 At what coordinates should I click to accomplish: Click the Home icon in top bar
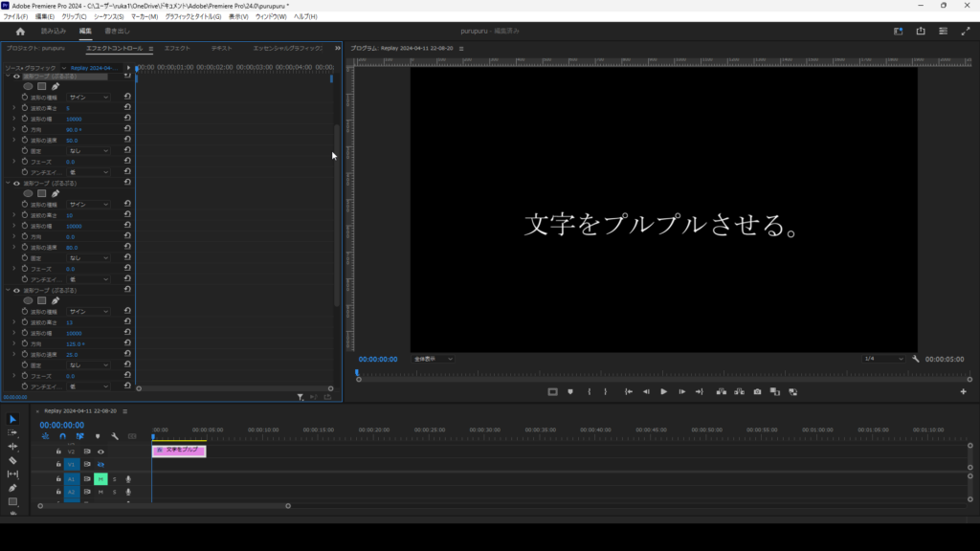tap(20, 31)
